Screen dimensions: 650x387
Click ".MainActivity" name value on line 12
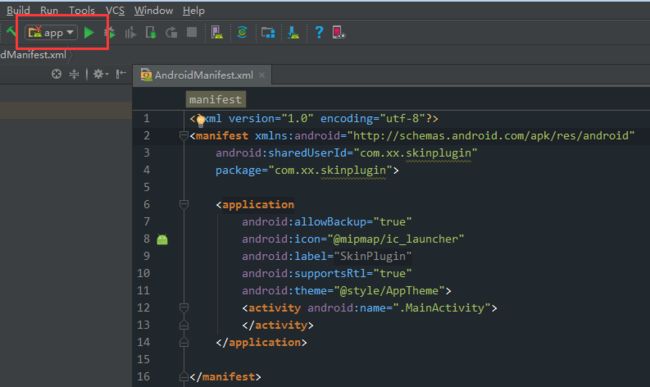(x=441, y=308)
